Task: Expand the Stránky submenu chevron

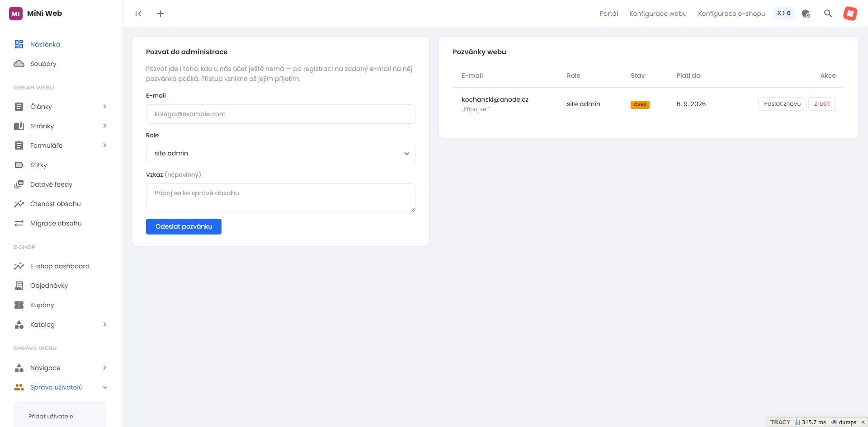Action: (104, 126)
